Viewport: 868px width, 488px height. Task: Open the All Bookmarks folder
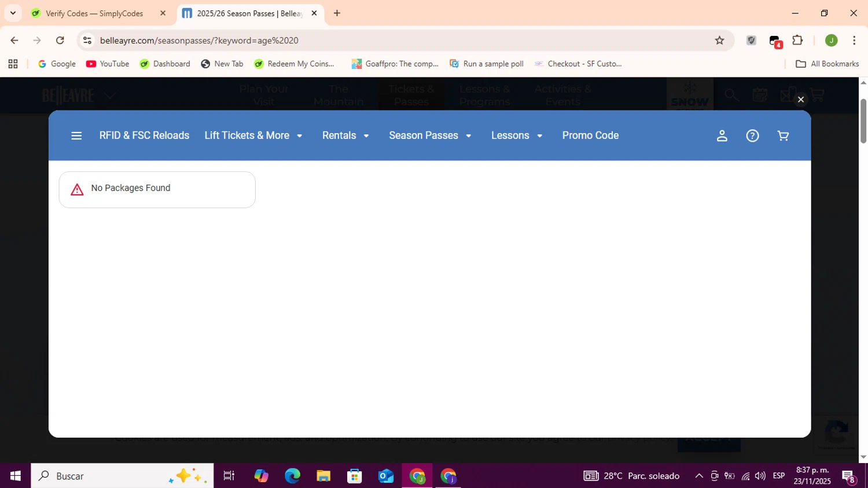827,64
